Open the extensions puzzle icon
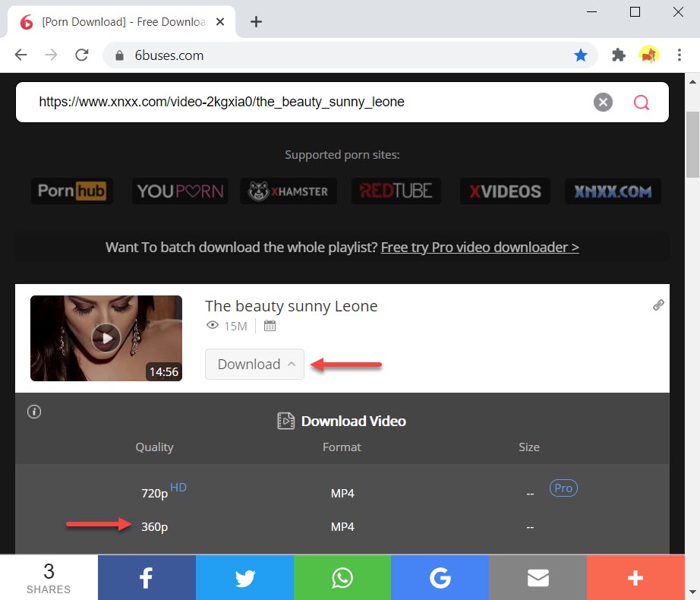 point(618,55)
